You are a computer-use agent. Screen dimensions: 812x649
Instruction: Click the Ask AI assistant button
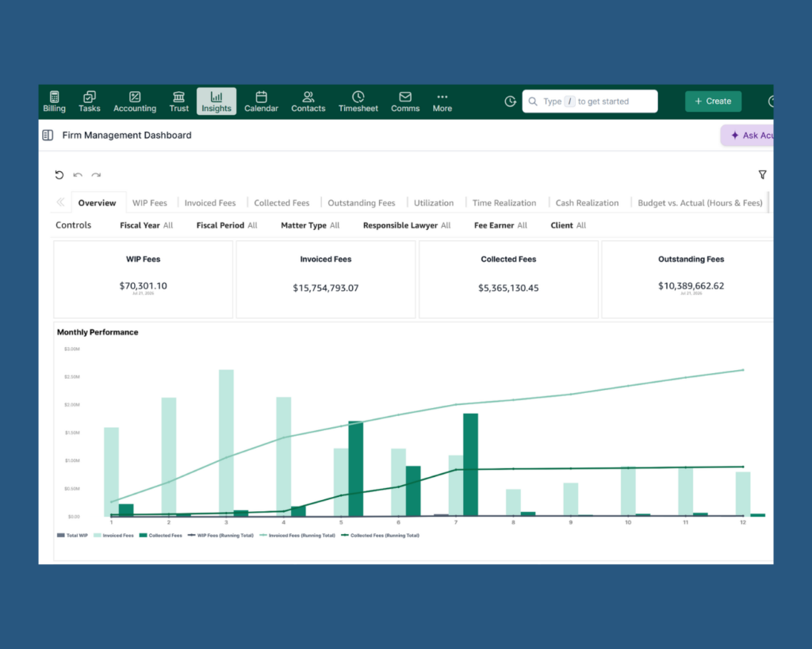coord(748,135)
